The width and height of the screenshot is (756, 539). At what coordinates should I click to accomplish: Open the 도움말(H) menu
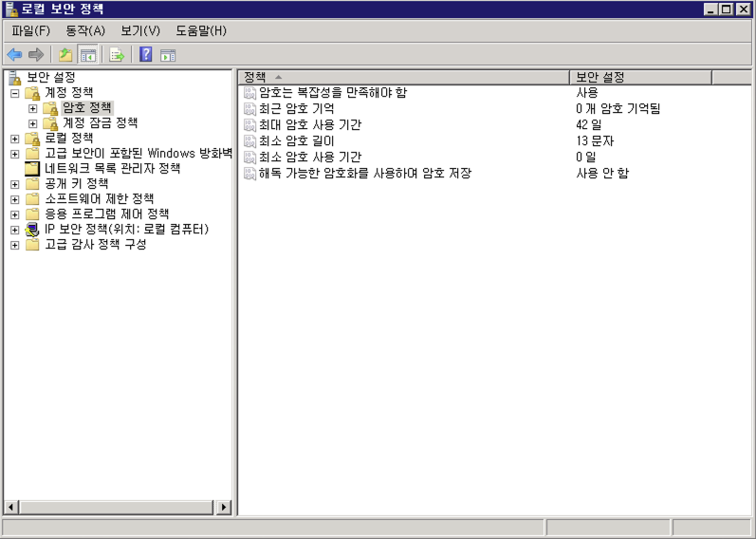pyautogui.click(x=201, y=31)
